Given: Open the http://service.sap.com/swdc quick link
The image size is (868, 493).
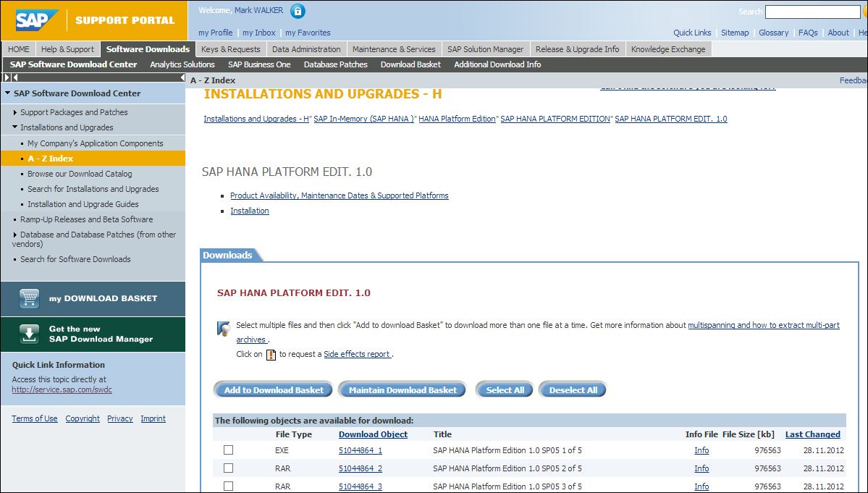Looking at the screenshot, I should 62,389.
